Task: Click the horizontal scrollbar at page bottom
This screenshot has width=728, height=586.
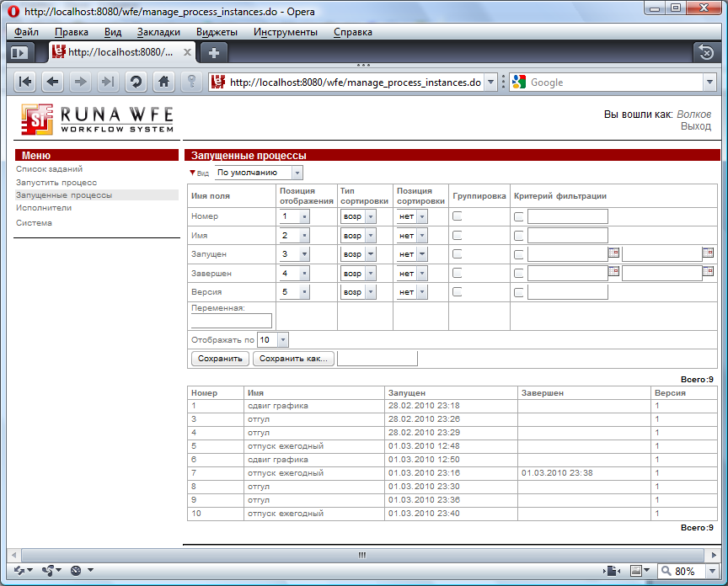Action: tap(362, 555)
